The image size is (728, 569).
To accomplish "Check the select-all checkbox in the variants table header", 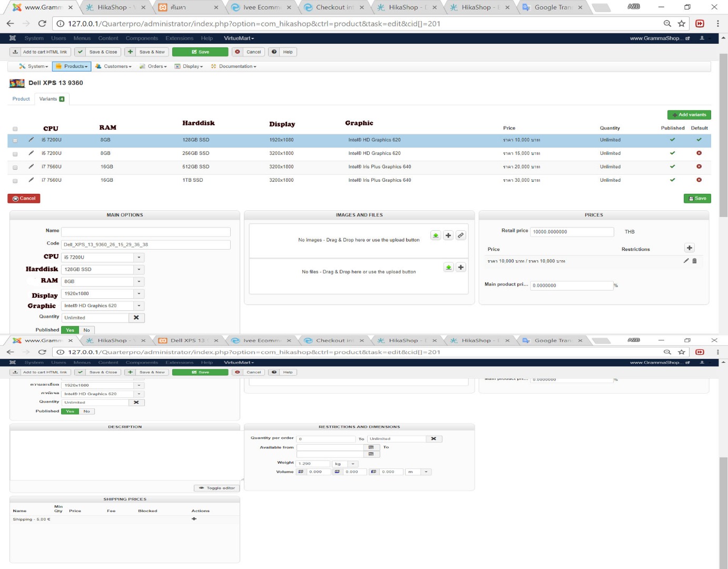I will (x=15, y=129).
